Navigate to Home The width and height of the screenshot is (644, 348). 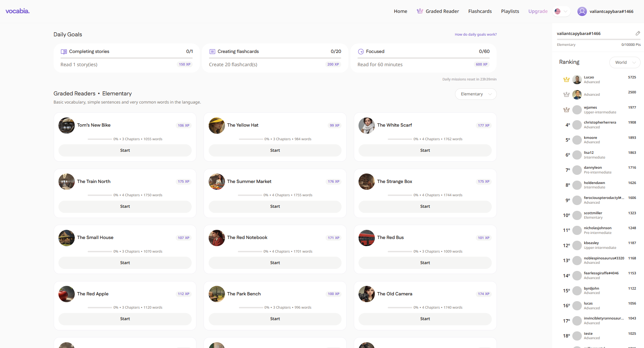pos(400,12)
